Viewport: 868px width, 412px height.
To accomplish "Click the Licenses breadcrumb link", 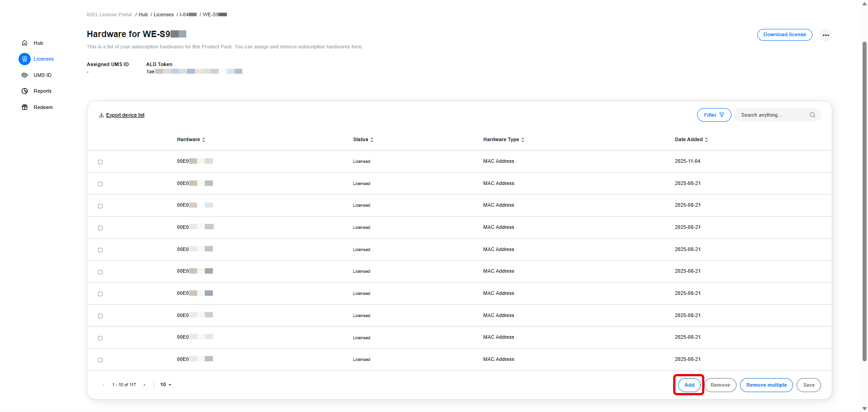I will pyautogui.click(x=164, y=14).
